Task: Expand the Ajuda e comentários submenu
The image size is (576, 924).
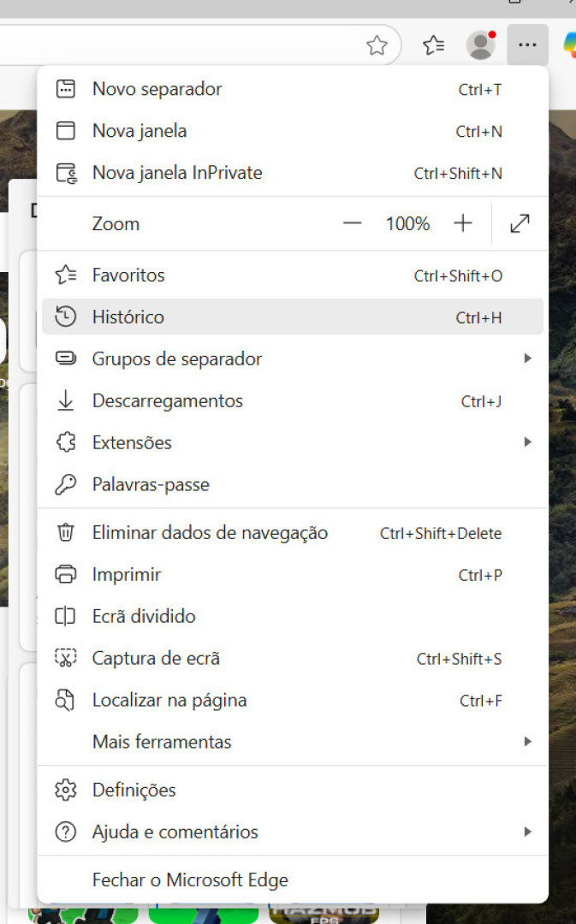Action: coord(528,832)
